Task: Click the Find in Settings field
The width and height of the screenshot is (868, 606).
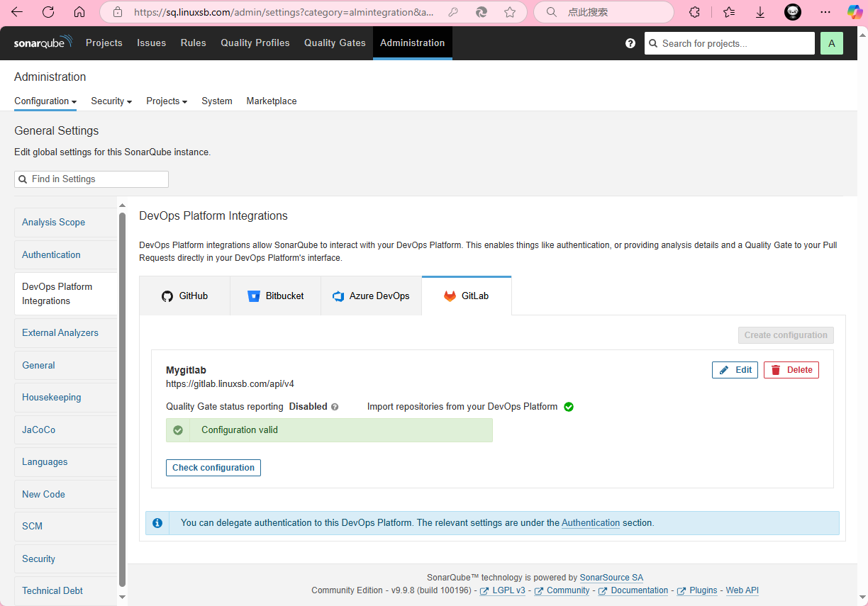Action: [91, 179]
